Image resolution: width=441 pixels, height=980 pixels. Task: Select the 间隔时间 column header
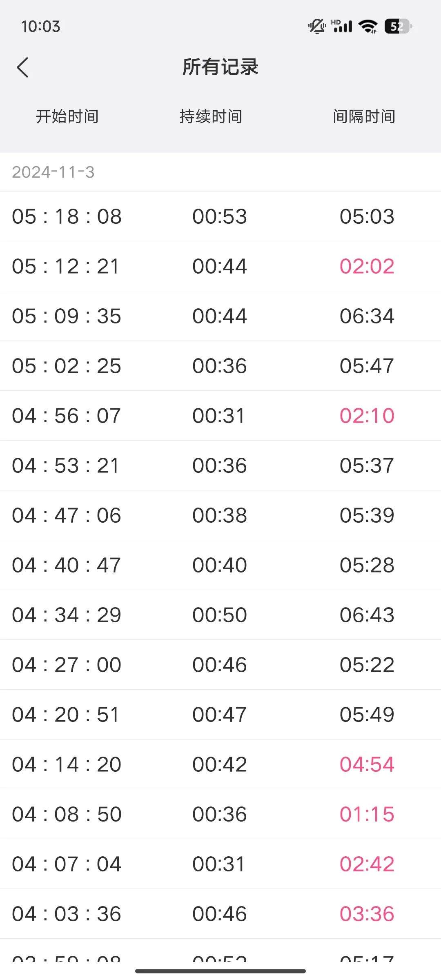[x=364, y=116]
